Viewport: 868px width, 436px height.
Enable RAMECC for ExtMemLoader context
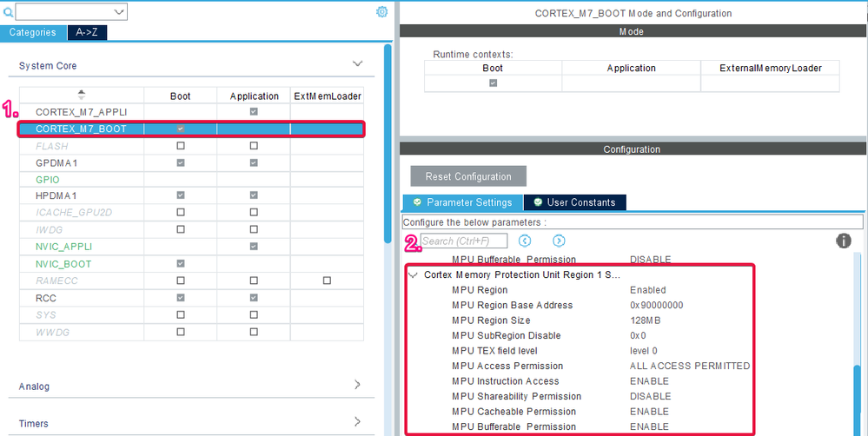click(x=327, y=281)
